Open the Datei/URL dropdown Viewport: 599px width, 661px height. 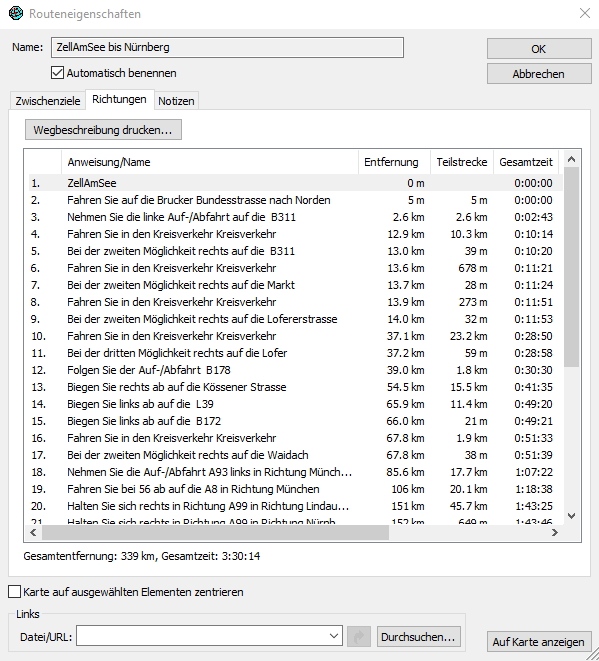(334, 636)
